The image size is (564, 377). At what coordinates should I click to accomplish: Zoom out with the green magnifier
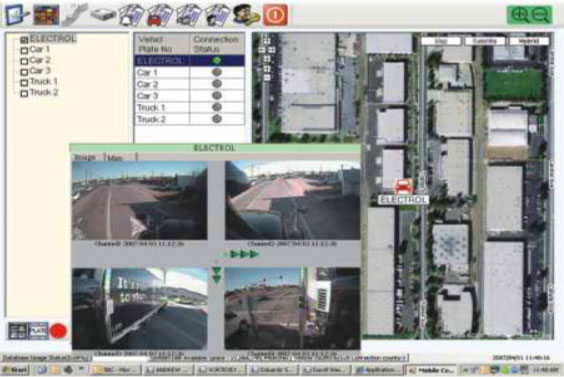(x=541, y=15)
